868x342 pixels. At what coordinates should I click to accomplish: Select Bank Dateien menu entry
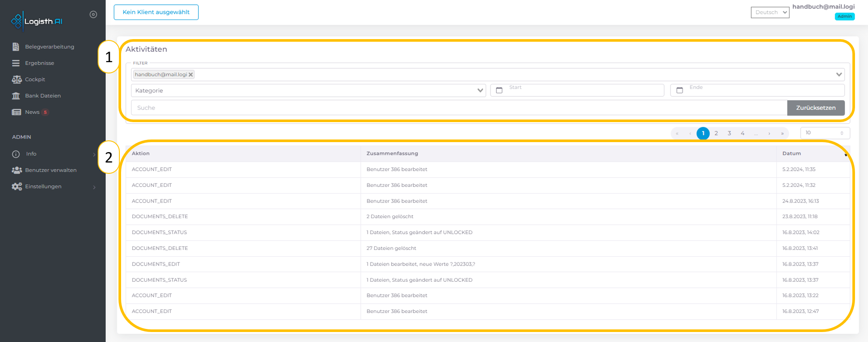pyautogui.click(x=43, y=96)
